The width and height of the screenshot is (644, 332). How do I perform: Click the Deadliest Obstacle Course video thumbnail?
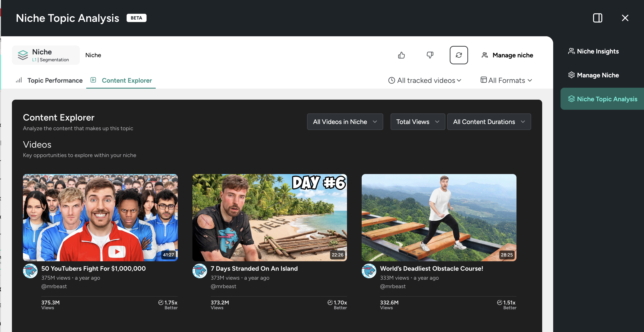[439, 217]
